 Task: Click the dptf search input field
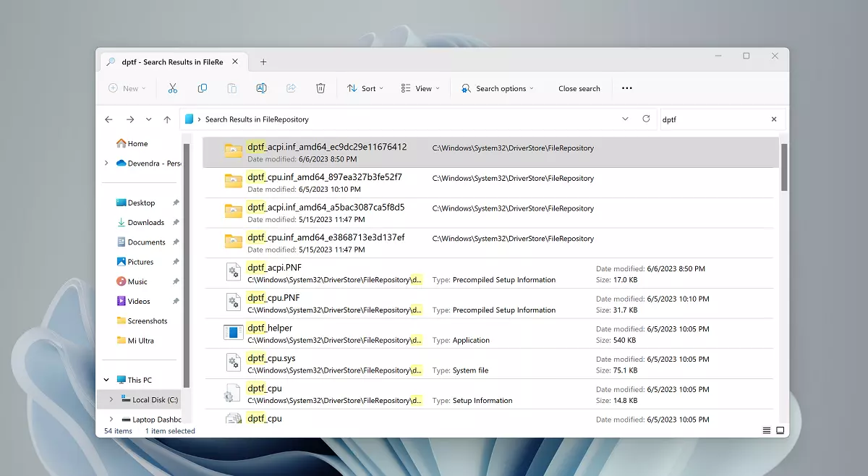coord(712,119)
